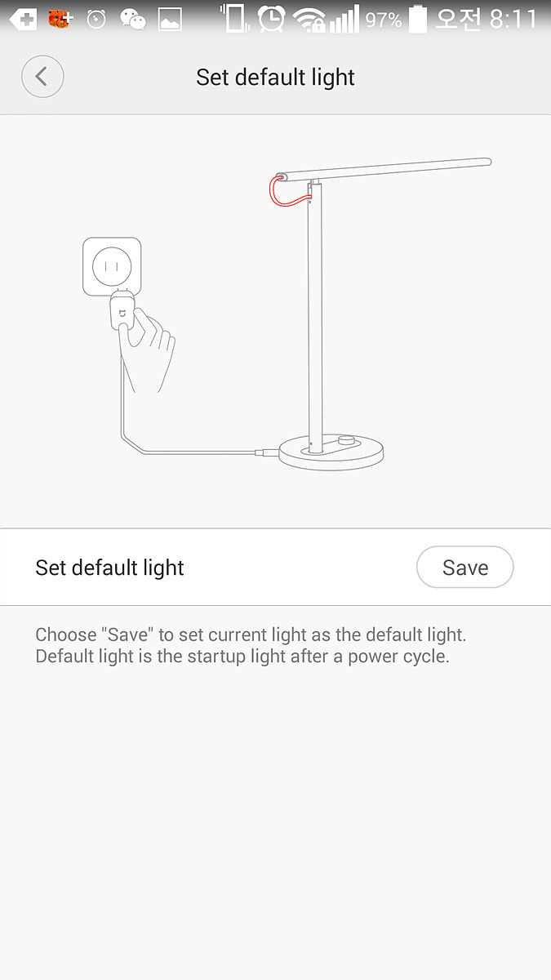Tap the back arrow button
551x980 pixels.
point(42,78)
